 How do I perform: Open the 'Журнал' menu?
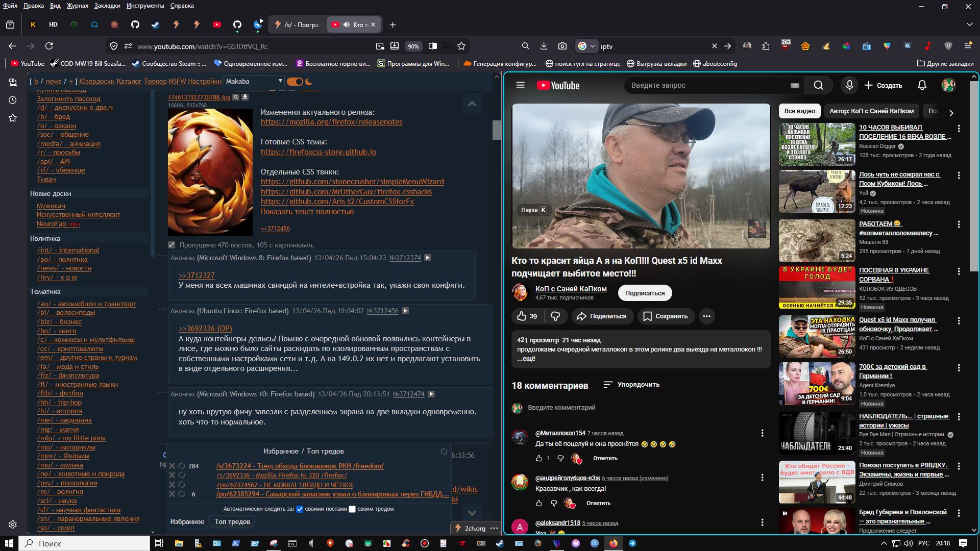click(78, 6)
